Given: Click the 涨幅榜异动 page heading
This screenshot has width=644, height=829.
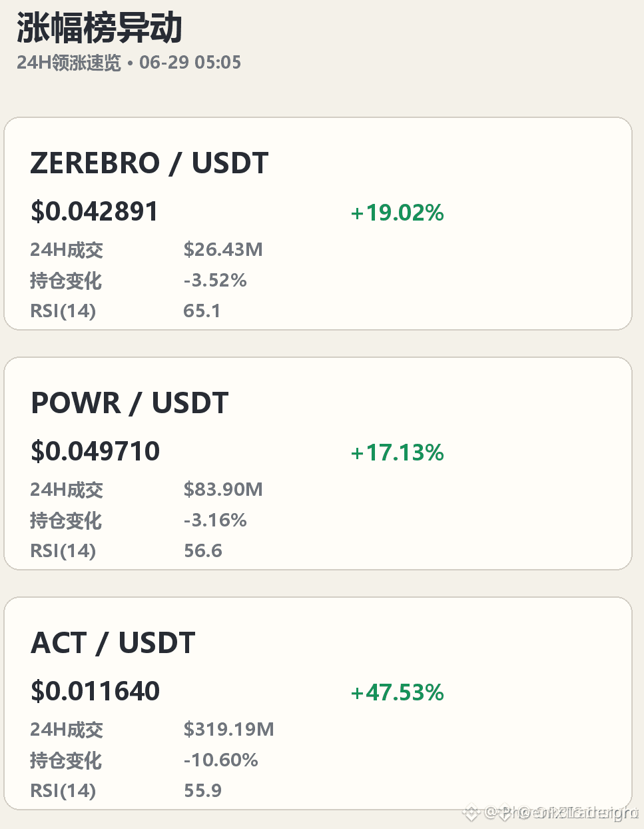Looking at the screenshot, I should point(99,28).
